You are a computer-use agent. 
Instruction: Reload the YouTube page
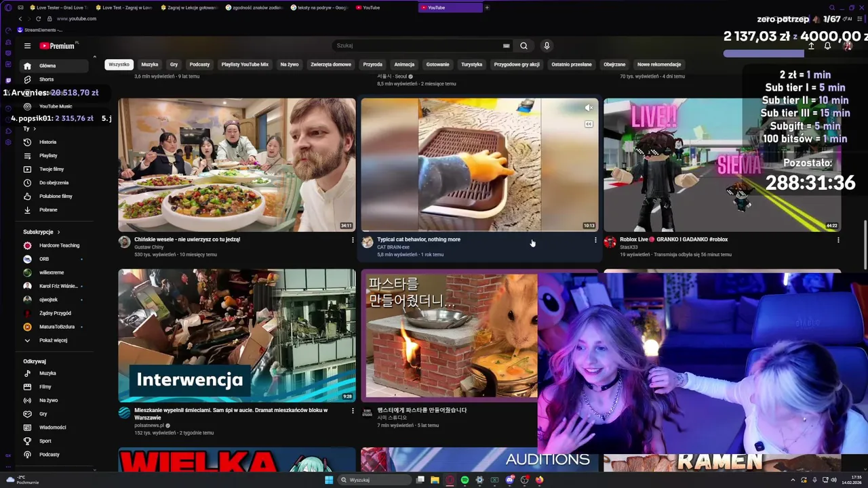[x=38, y=19]
